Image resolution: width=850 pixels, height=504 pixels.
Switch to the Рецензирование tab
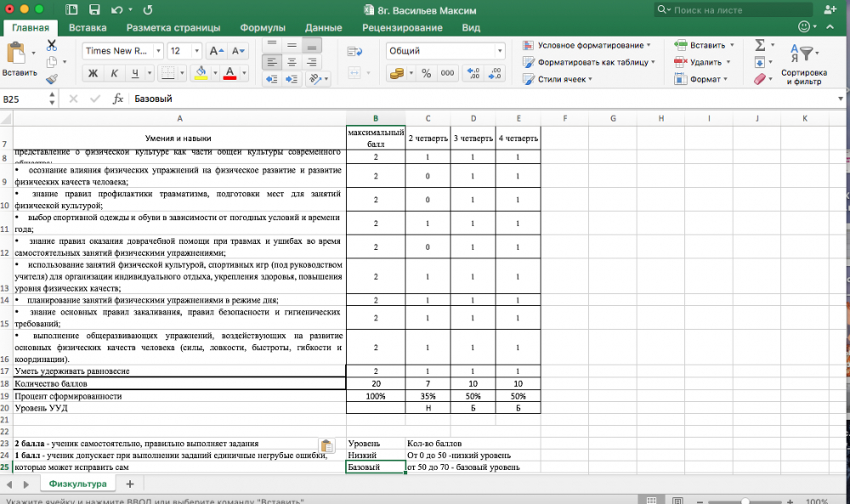point(402,28)
